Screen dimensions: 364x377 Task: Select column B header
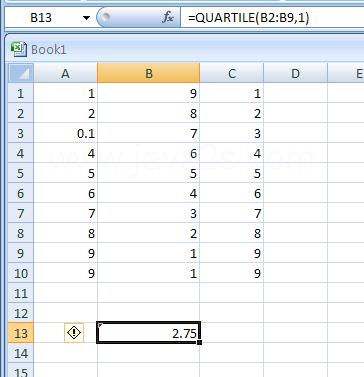[149, 73]
